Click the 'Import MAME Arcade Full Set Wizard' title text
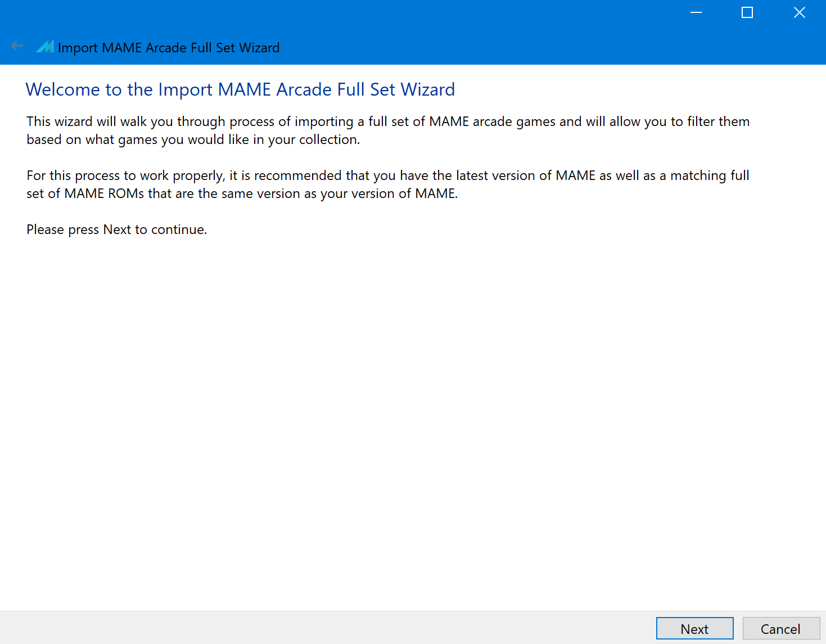826x644 pixels. (x=169, y=48)
